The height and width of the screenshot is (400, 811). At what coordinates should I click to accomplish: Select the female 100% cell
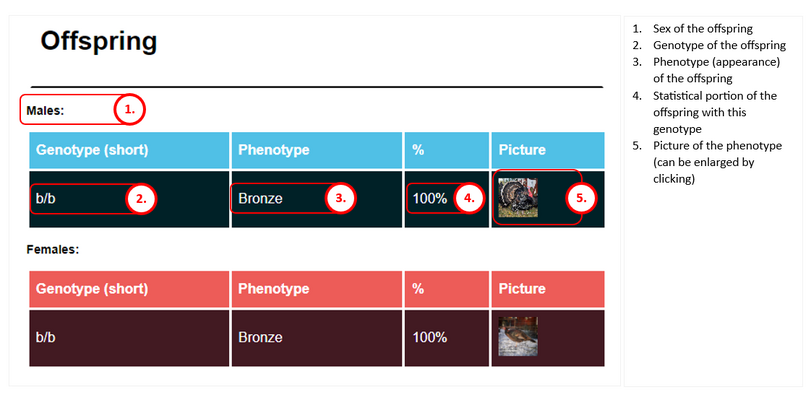pos(447,338)
